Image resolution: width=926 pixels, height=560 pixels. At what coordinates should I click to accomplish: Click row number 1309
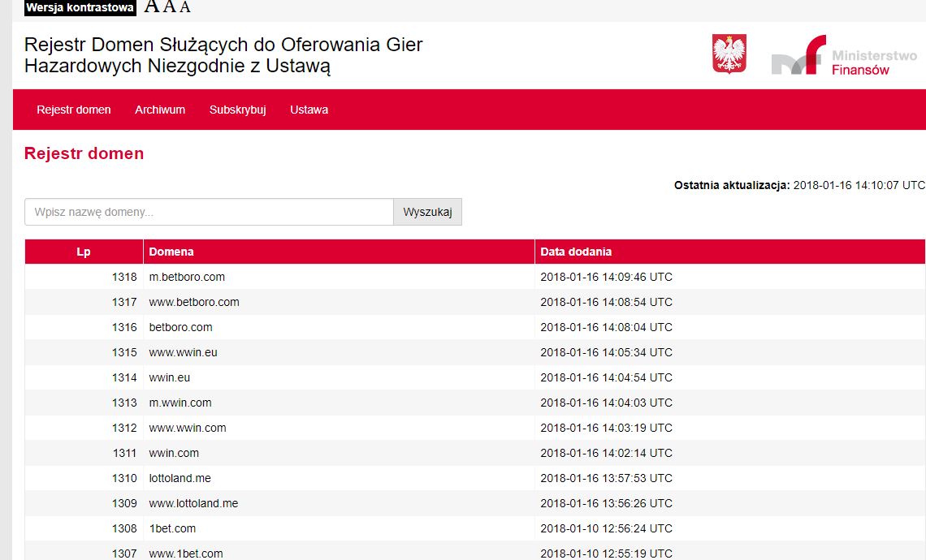click(124, 503)
